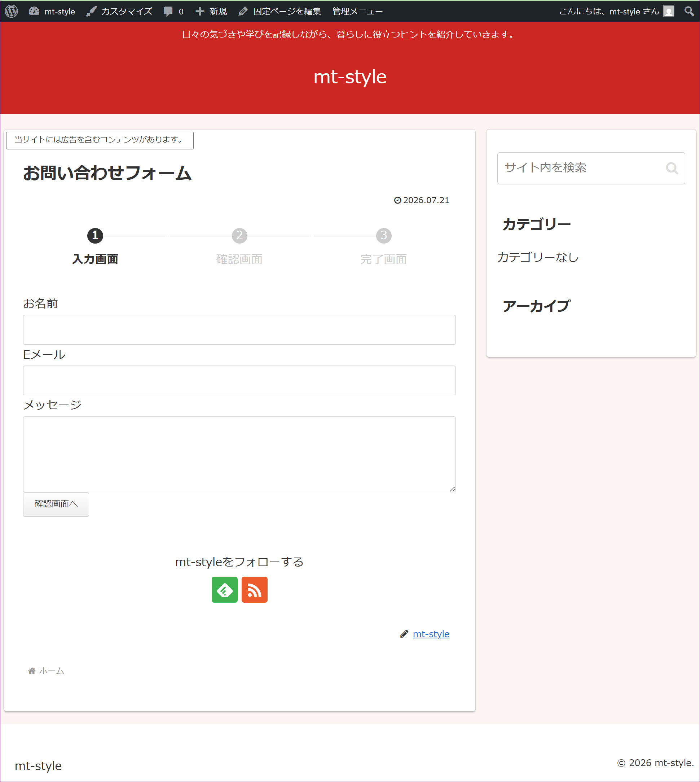
Task: Click the メッセージ field label
Action: coord(52,405)
